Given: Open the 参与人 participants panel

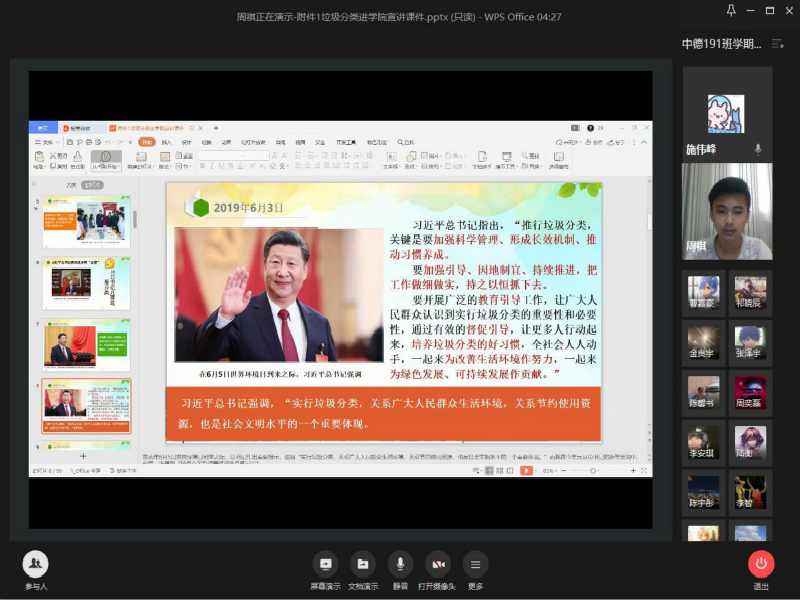Looking at the screenshot, I should click(x=36, y=564).
